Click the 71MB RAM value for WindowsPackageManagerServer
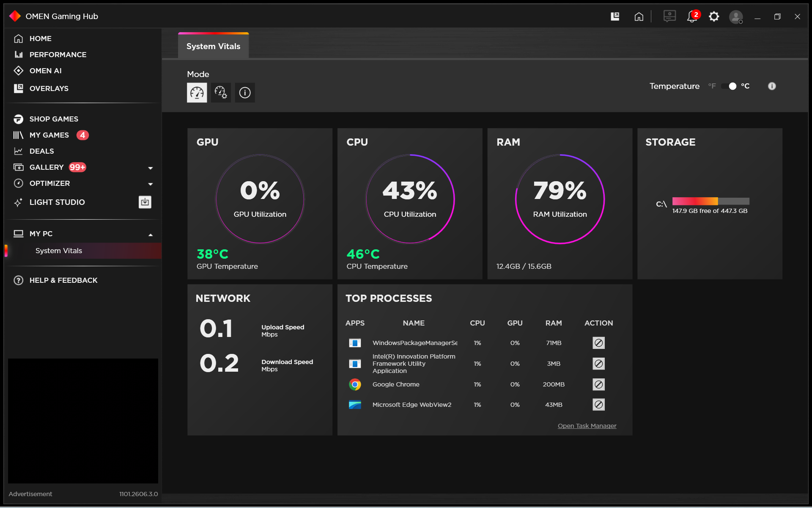The height and width of the screenshot is (508, 812). tap(554, 343)
